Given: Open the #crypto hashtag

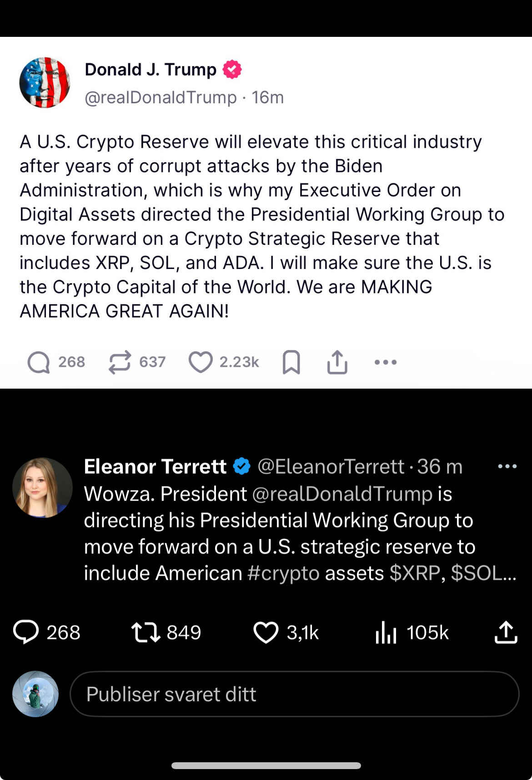Looking at the screenshot, I should pos(283,573).
